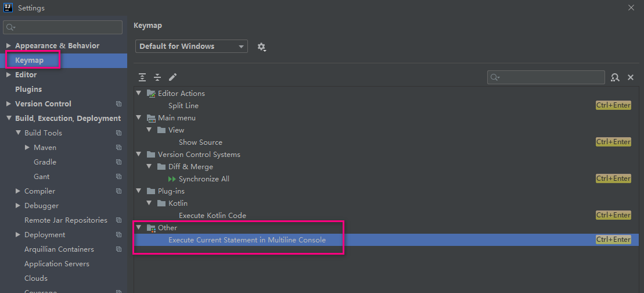Expand the Deployment node arrow
The height and width of the screenshot is (293, 644).
point(17,235)
